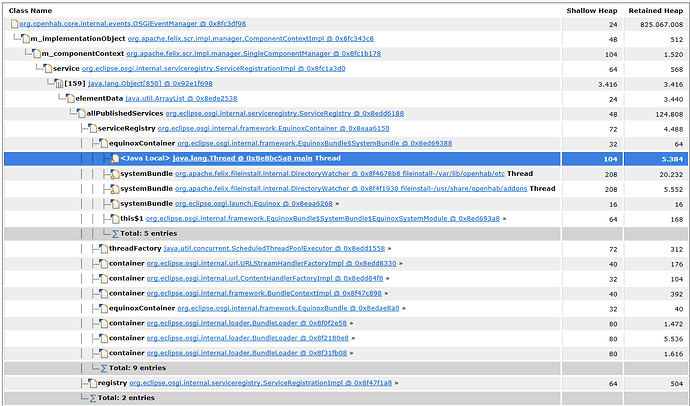Click the ScheduledThreadPoolExecutor threadFactory object icon
690x406 pixels.
[103, 249]
